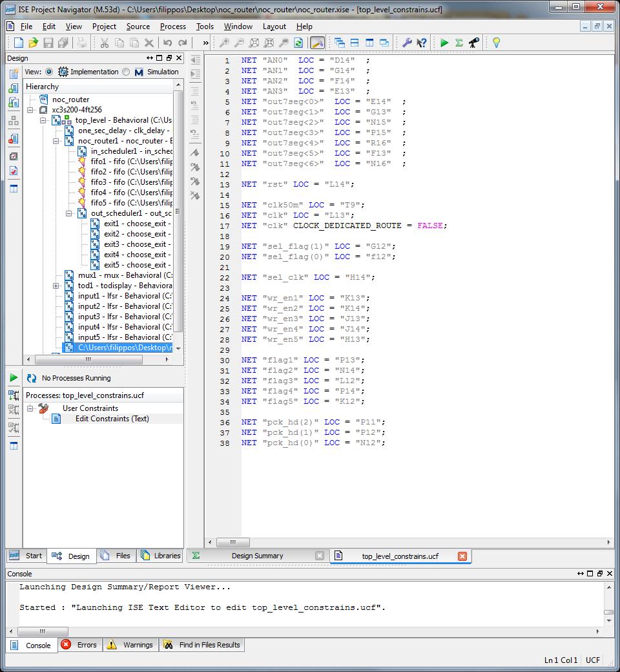Open the Layout menu
This screenshot has height=672, width=620.
pyautogui.click(x=274, y=26)
